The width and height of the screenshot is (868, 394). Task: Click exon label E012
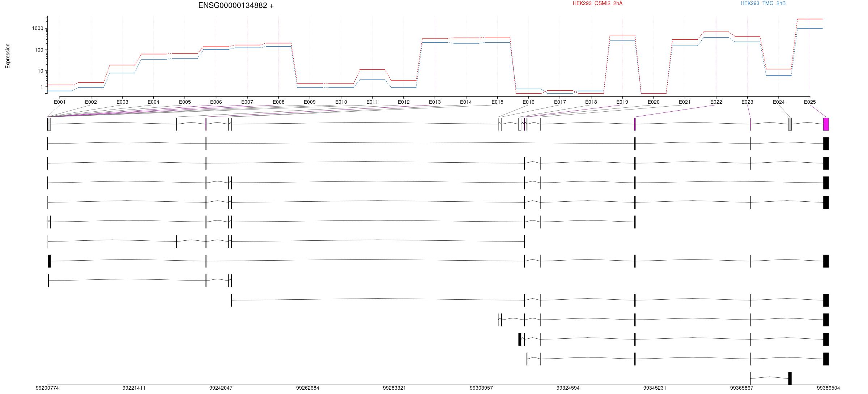404,102
